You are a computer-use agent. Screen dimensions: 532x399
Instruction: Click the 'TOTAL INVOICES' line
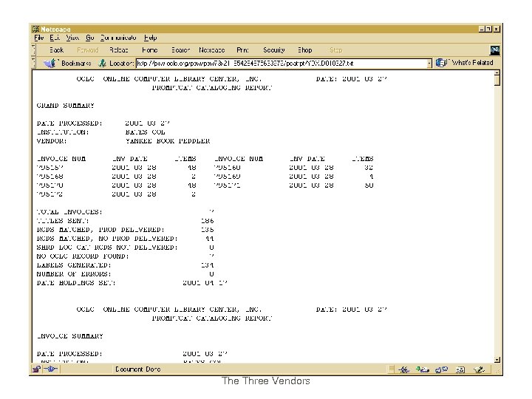(125, 212)
